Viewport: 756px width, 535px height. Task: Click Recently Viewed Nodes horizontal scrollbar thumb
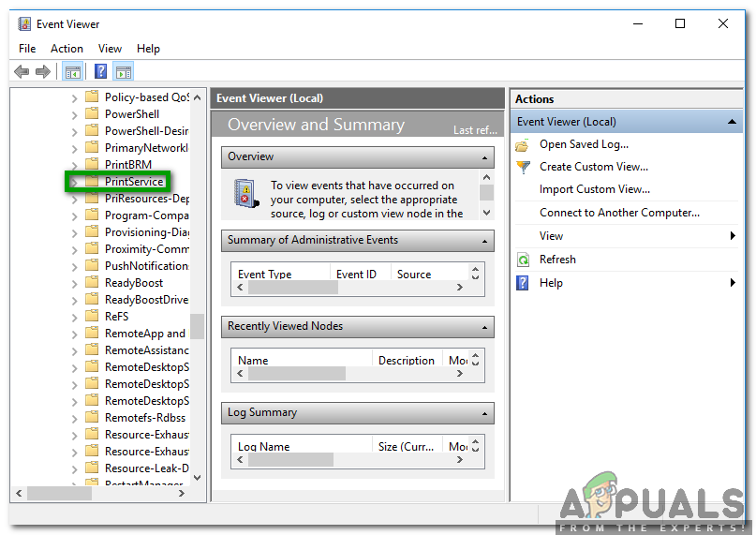coord(297,374)
